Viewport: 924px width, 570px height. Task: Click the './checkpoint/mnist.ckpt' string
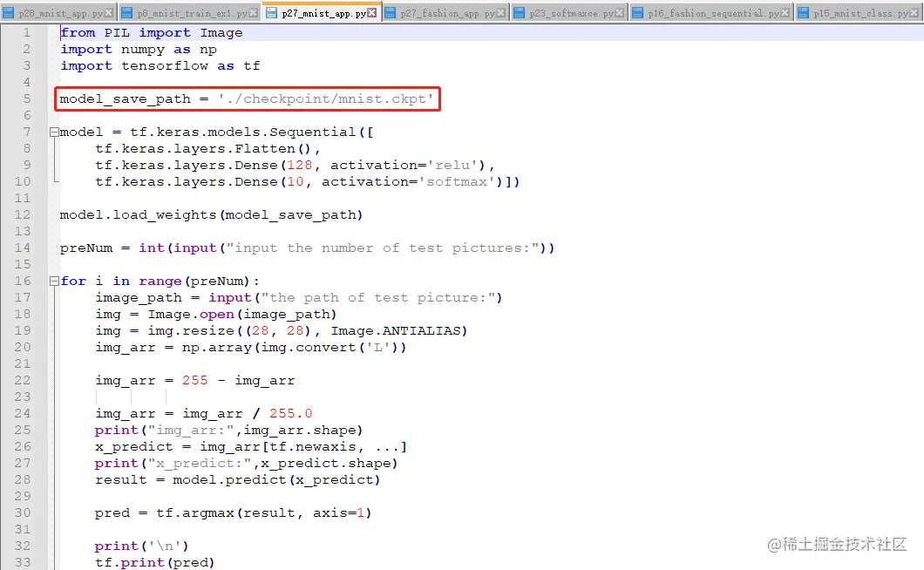(x=326, y=99)
